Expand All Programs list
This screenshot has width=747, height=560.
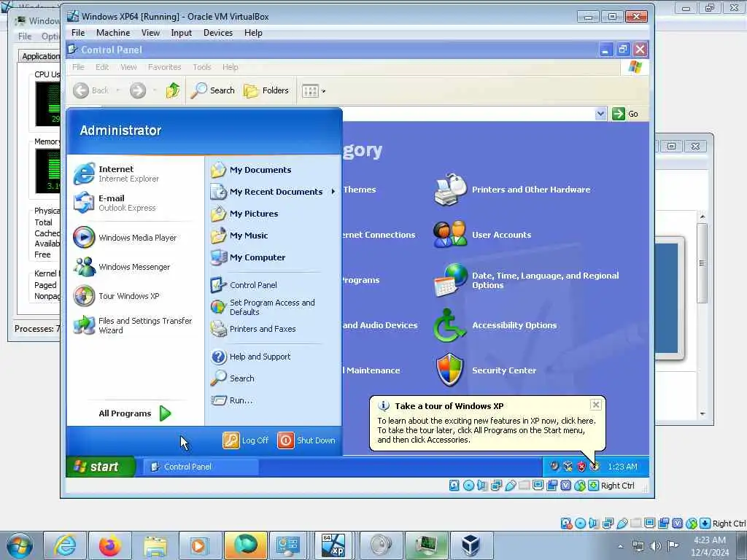point(135,413)
